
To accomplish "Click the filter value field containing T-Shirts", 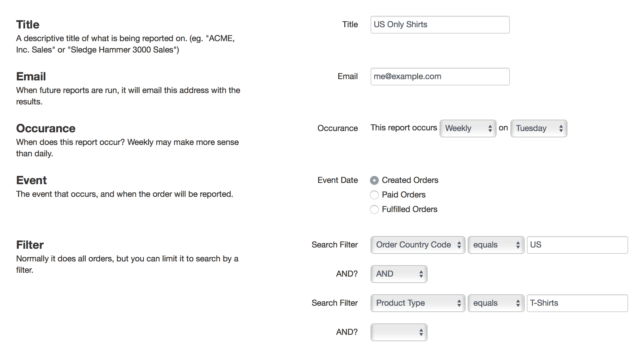I will [x=577, y=303].
